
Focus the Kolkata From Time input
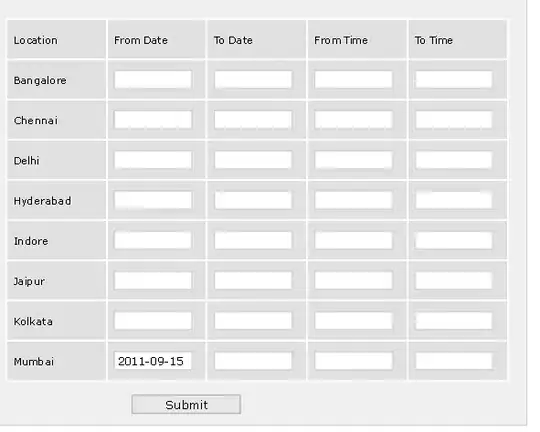(353, 321)
